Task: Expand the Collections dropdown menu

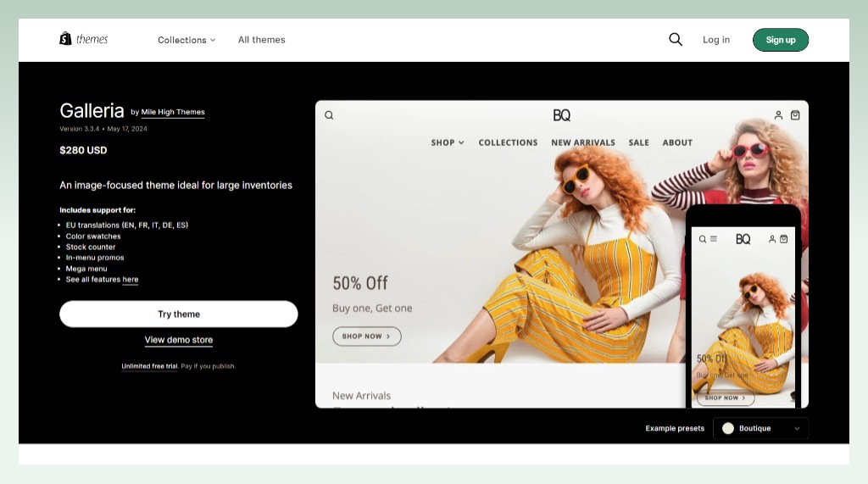Action: tap(186, 40)
